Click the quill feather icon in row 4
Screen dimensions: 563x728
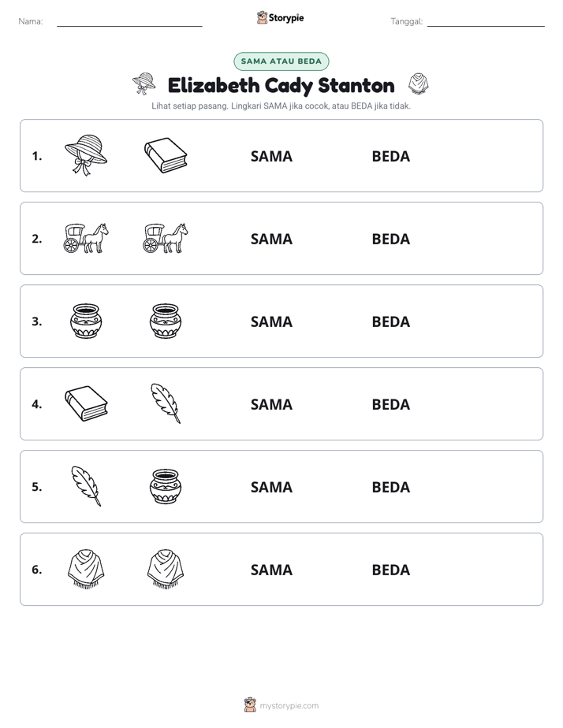click(166, 403)
